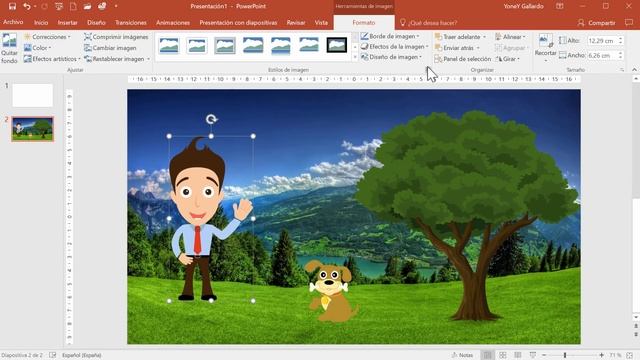Open the Color adjustment dropdown
Image resolution: width=640 pixels, height=360 pixels.
(38, 48)
